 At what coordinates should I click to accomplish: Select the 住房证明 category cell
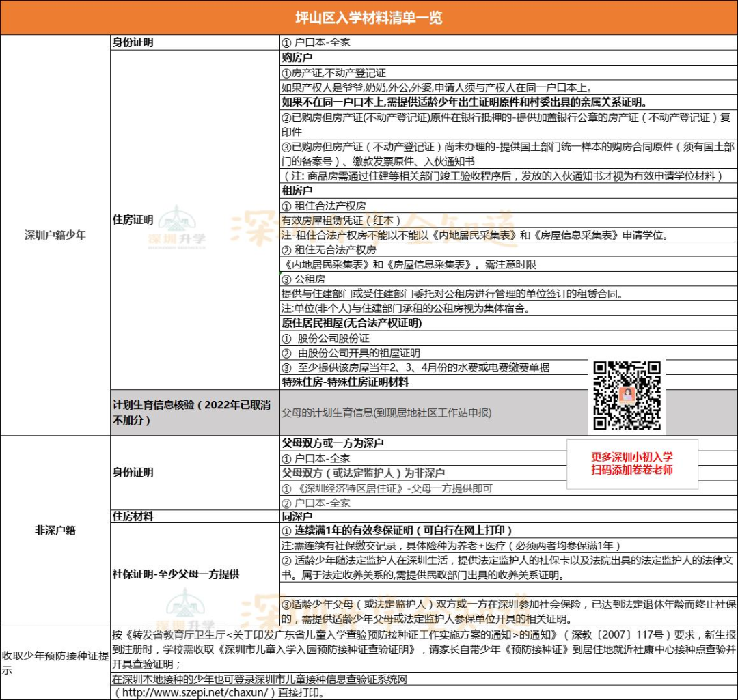pyautogui.click(x=195, y=220)
